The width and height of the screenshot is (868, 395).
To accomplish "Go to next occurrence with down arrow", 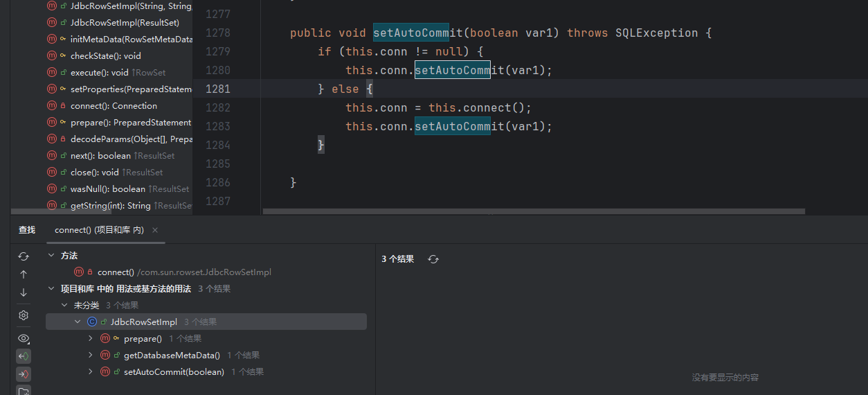I will click(24, 292).
